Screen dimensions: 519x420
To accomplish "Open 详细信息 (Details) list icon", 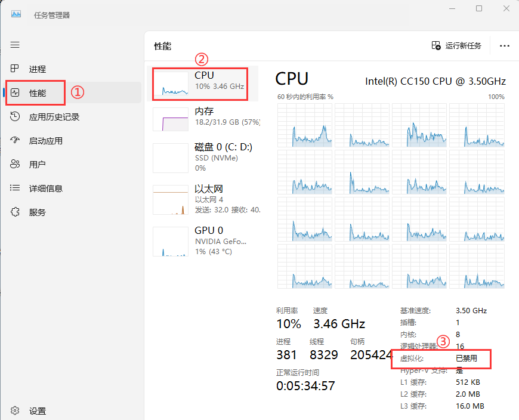I will (x=16, y=189).
